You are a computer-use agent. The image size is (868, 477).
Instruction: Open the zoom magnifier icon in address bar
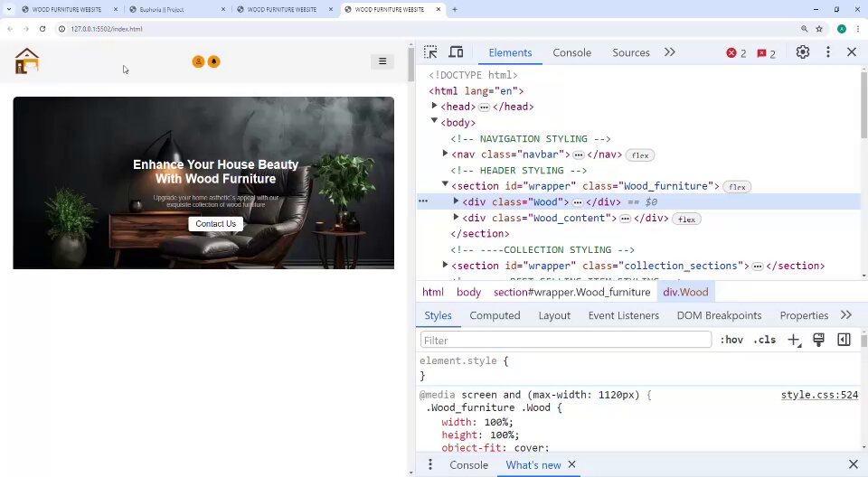[805, 29]
